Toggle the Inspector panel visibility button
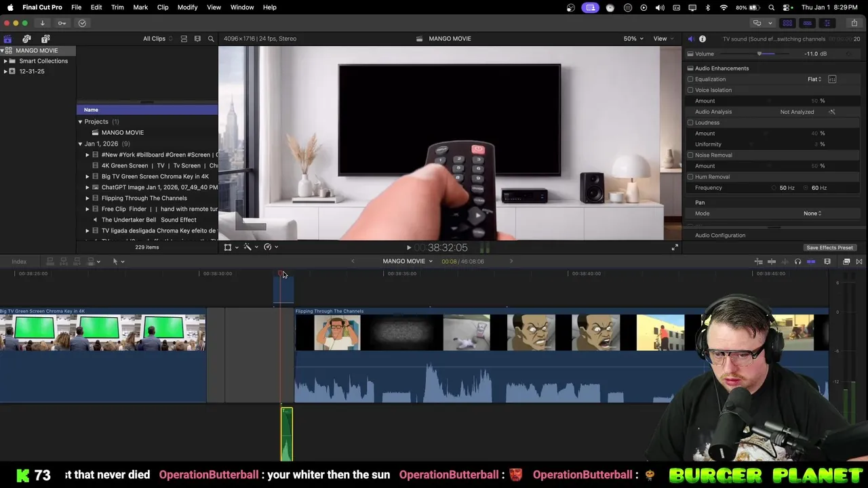The height and width of the screenshot is (488, 868). [x=827, y=23]
